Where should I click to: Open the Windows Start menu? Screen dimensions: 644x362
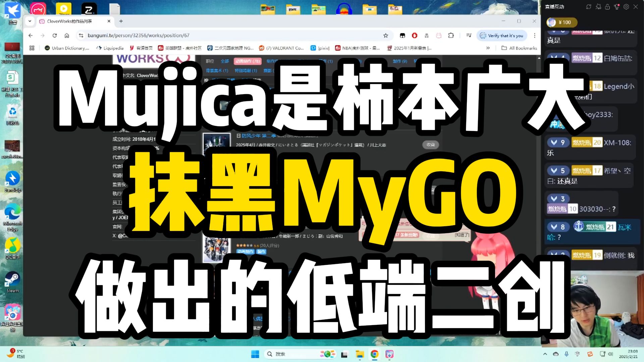255,354
